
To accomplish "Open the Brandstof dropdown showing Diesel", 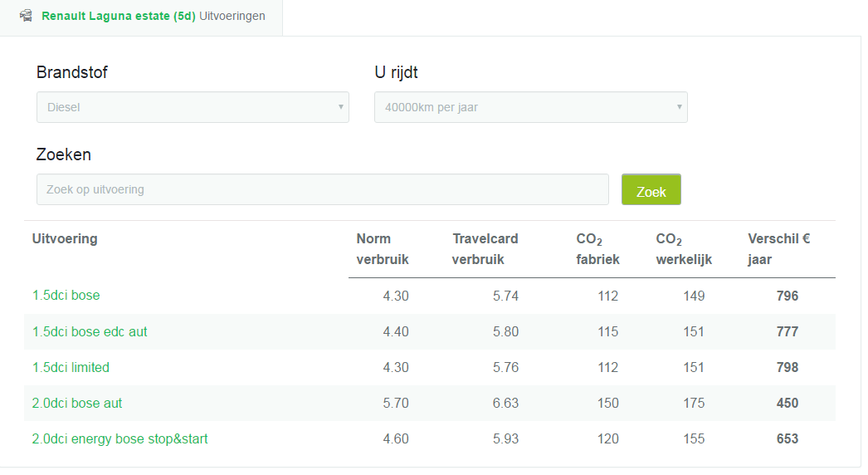I will point(193,107).
